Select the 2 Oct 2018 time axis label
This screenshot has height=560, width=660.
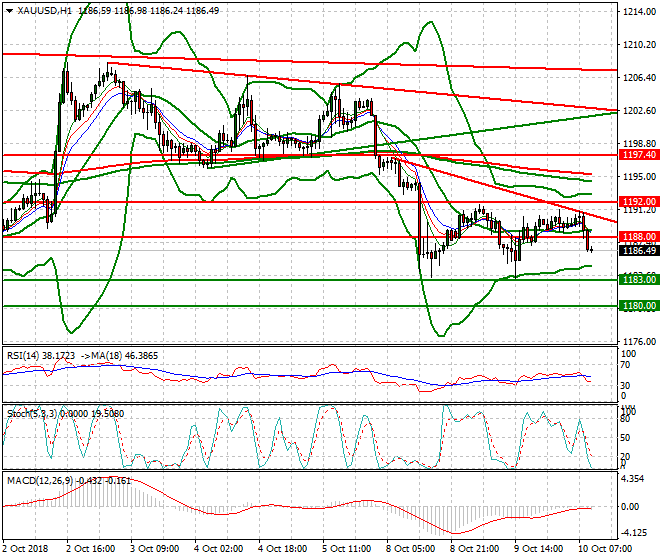pos(25,549)
